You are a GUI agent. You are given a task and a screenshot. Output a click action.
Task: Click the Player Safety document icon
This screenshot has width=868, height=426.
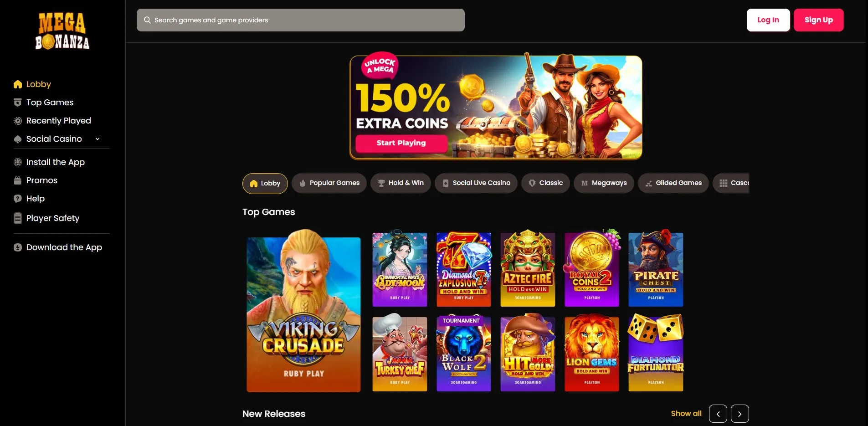[18, 218]
